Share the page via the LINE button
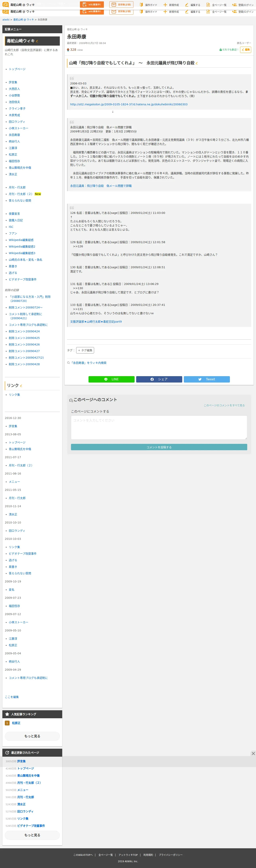256x868 pixels. point(111,379)
